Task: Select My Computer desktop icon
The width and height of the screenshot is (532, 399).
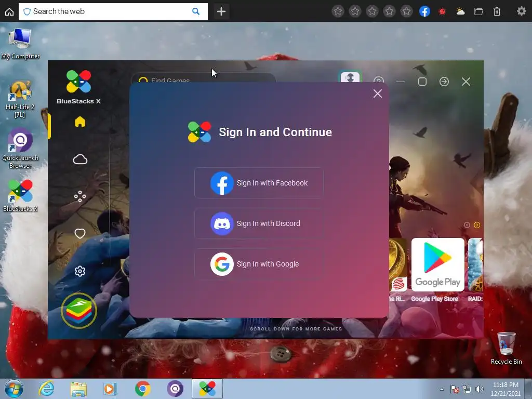Action: [20, 44]
